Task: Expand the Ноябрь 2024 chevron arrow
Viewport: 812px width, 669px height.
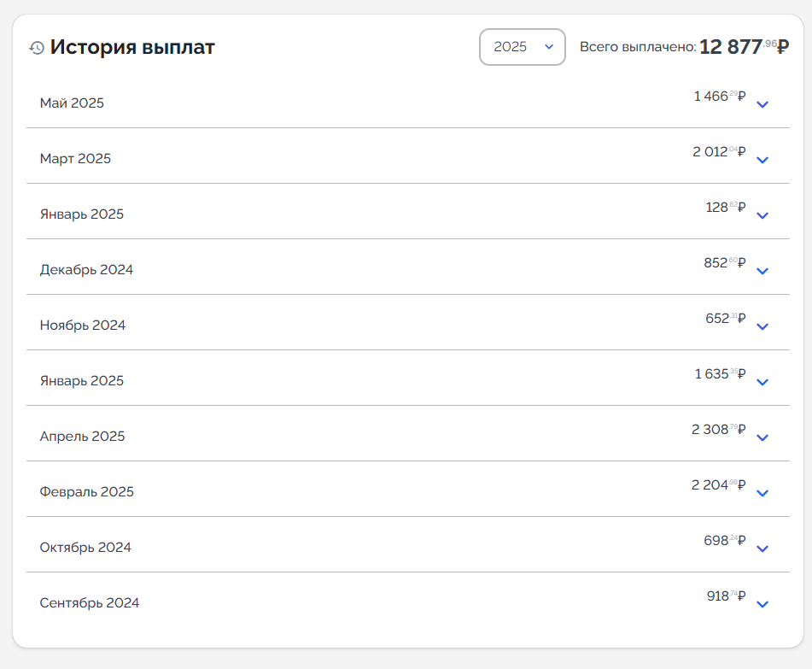Action: [762, 326]
